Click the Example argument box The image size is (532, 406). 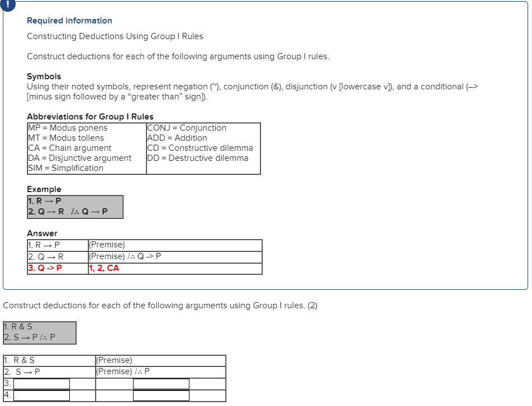click(x=75, y=207)
